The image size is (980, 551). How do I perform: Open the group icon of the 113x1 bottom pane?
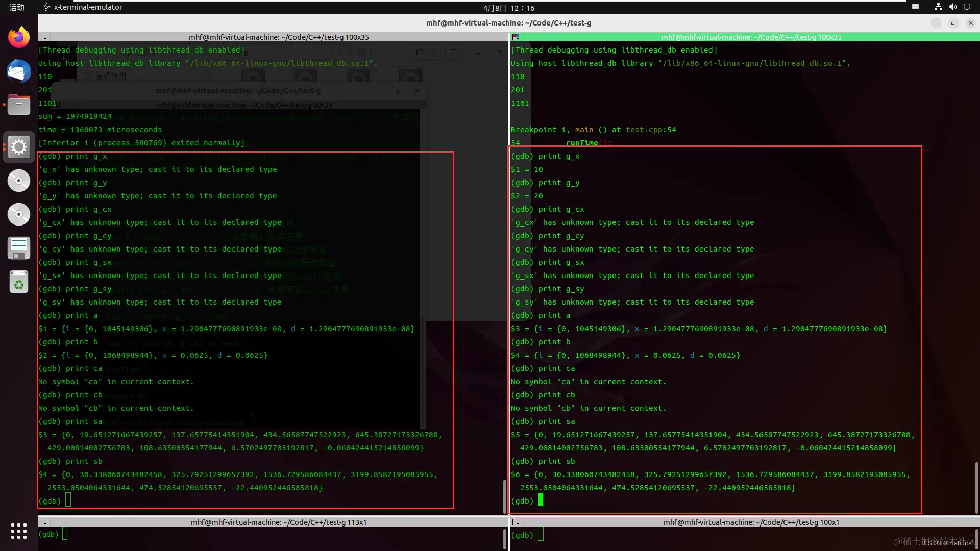point(43,522)
